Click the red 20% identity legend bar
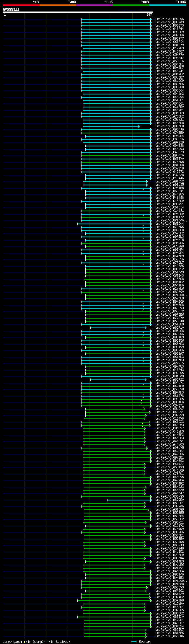189x644 pixels. point(21,5)
